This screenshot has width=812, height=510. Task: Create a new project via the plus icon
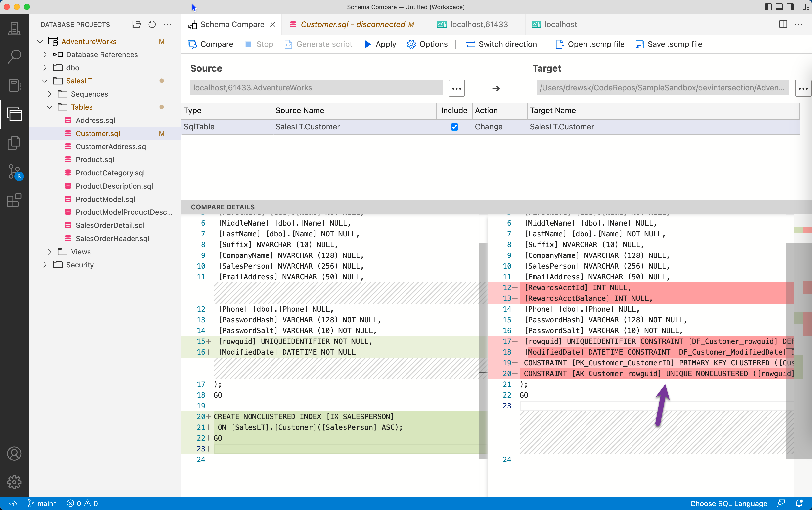(120, 24)
